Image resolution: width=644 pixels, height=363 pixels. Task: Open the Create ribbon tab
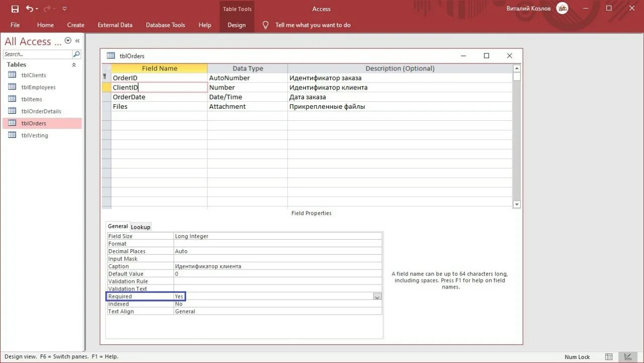(75, 25)
